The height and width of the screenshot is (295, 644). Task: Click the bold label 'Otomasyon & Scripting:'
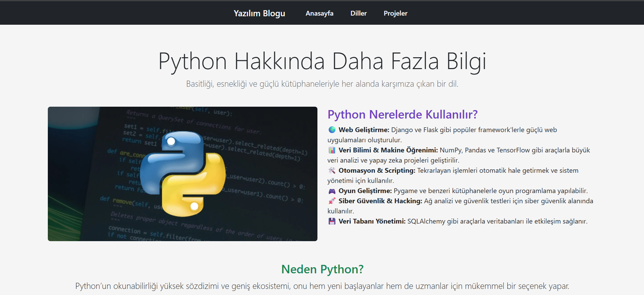pos(377,170)
